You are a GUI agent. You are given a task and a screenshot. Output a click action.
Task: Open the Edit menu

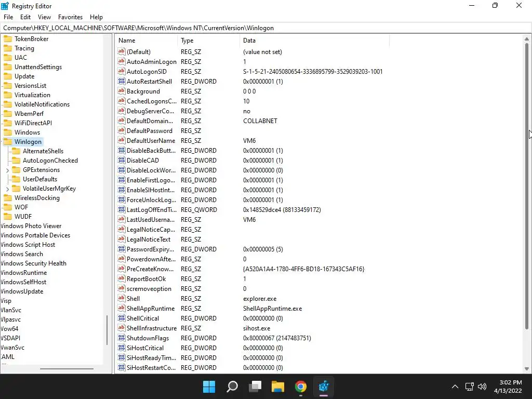(x=25, y=17)
